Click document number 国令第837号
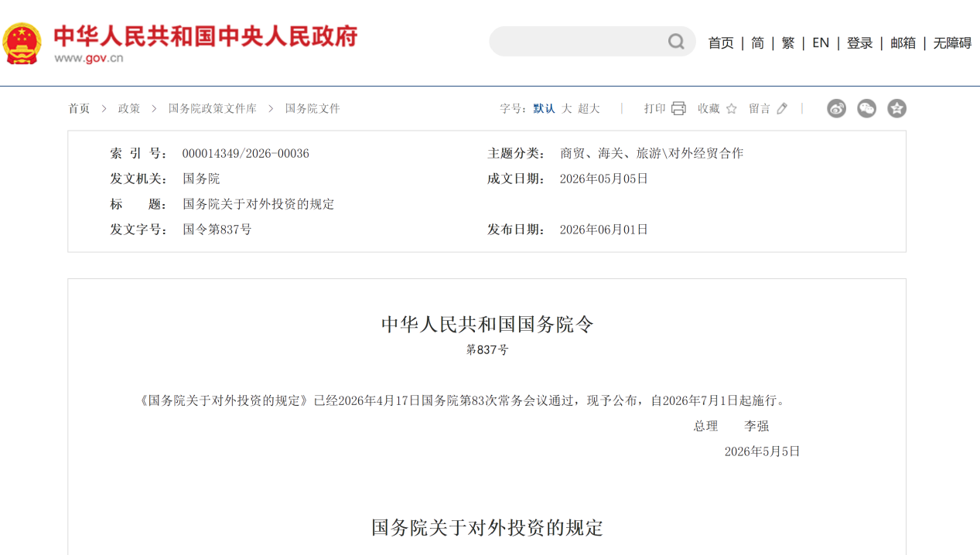This screenshot has height=555, width=980. [x=217, y=230]
